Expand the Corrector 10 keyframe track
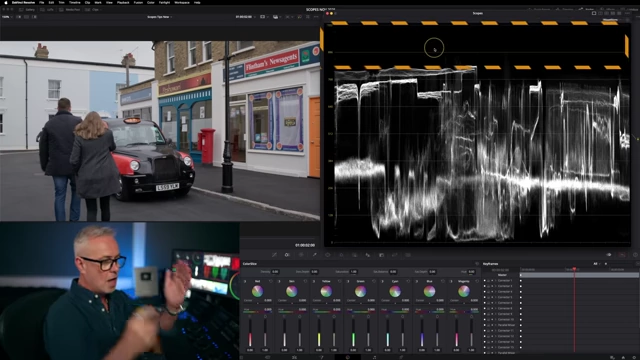Image resolution: width=640 pixels, height=360 pixels. 495,320
